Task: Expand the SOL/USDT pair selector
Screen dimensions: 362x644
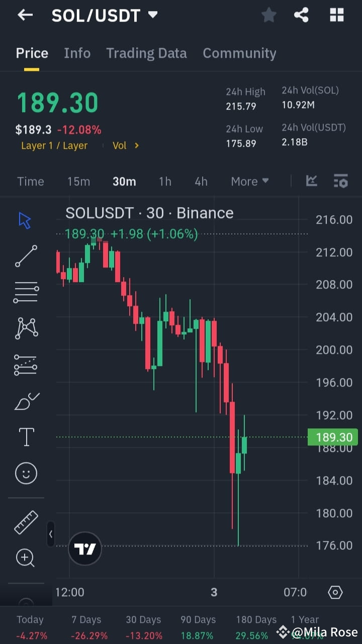Action: point(153,15)
